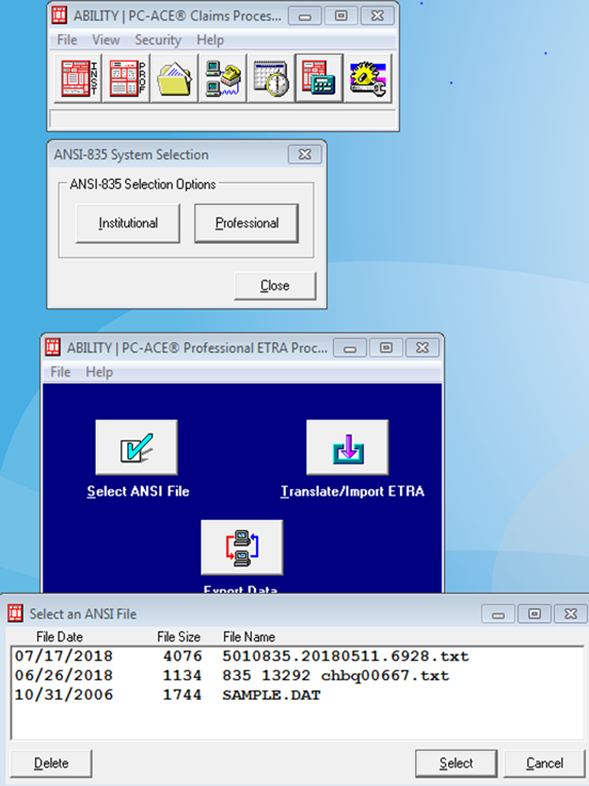Open ANSI-835 ETRA calculator toolbar icon
Image resolution: width=589 pixels, height=786 pixels.
click(x=319, y=78)
